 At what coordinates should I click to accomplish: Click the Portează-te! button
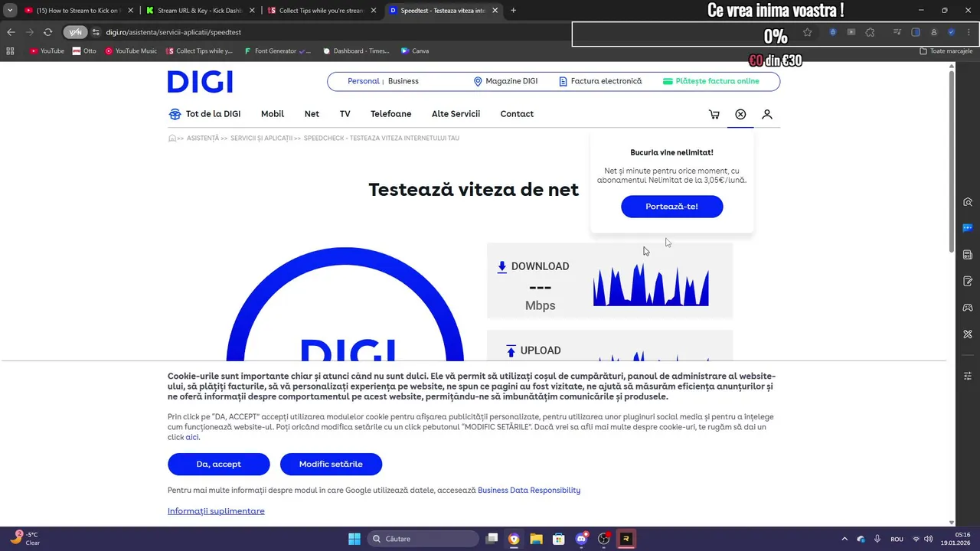pos(671,207)
